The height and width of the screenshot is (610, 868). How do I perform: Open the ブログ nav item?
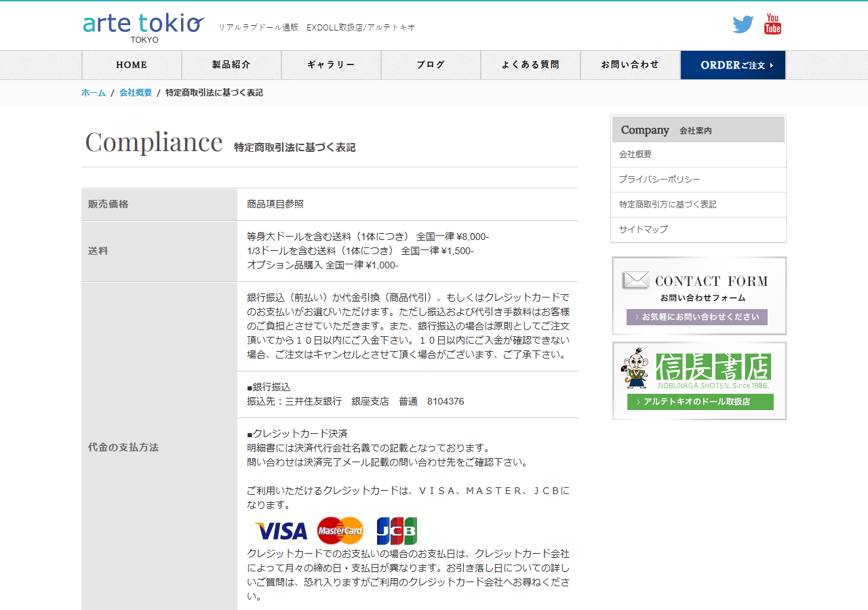coord(431,65)
